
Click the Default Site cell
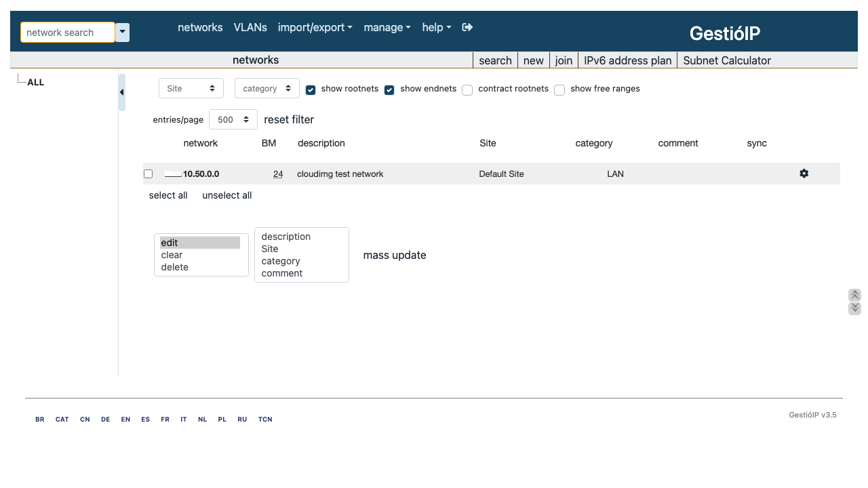click(501, 174)
